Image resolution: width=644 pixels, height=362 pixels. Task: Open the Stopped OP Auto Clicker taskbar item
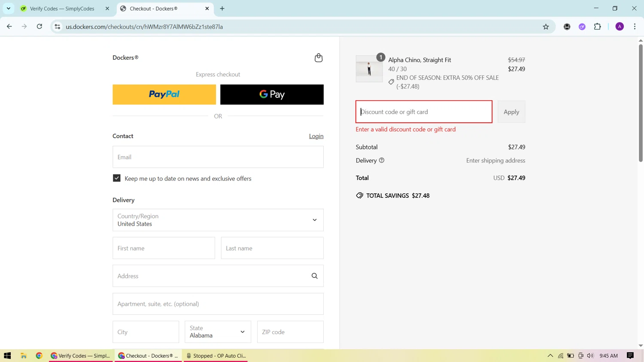click(216, 356)
